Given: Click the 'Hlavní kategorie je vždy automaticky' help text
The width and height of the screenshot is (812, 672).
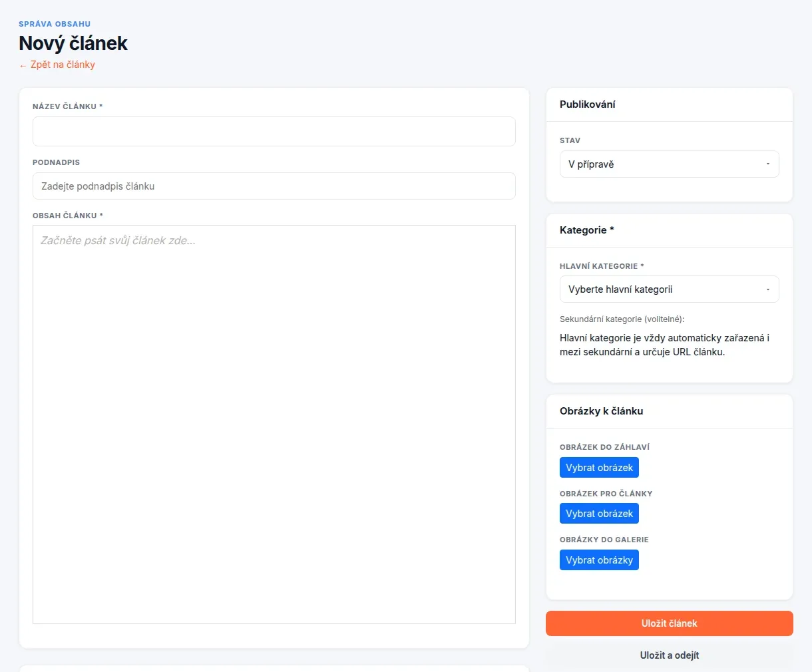Looking at the screenshot, I should click(664, 345).
